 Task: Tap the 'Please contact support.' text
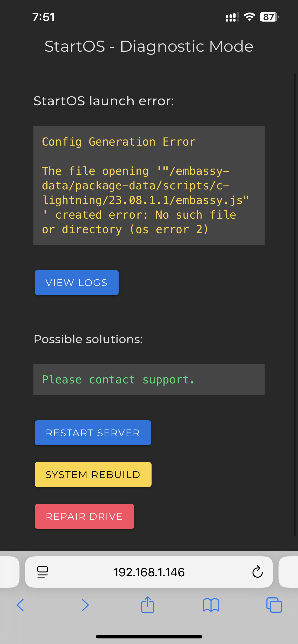coord(118,379)
